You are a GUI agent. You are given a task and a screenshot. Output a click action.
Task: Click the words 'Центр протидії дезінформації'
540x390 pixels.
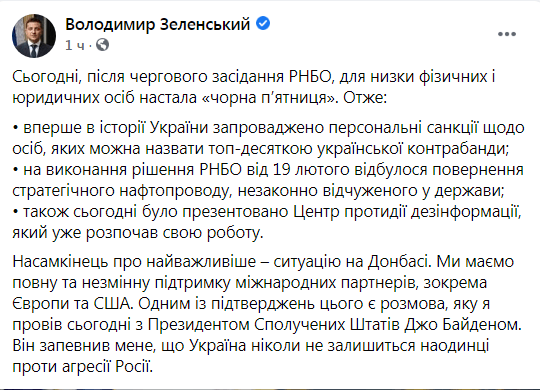tap(406, 212)
